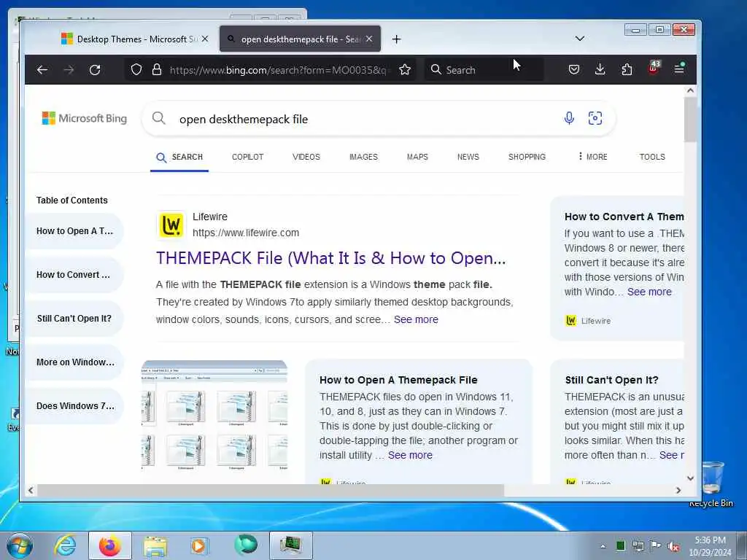Show hidden system tray icons
The image size is (747, 560).
(x=603, y=547)
